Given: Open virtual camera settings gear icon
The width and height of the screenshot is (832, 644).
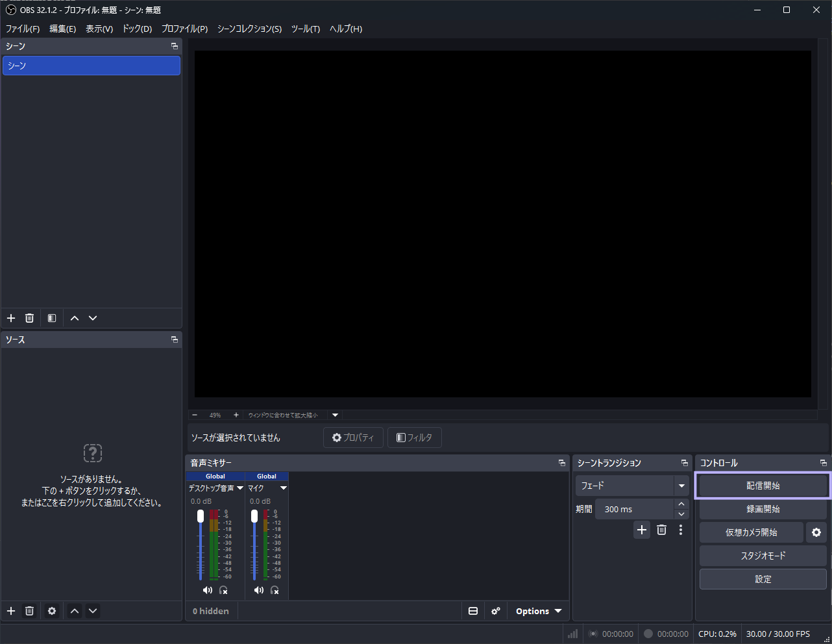Looking at the screenshot, I should point(816,532).
